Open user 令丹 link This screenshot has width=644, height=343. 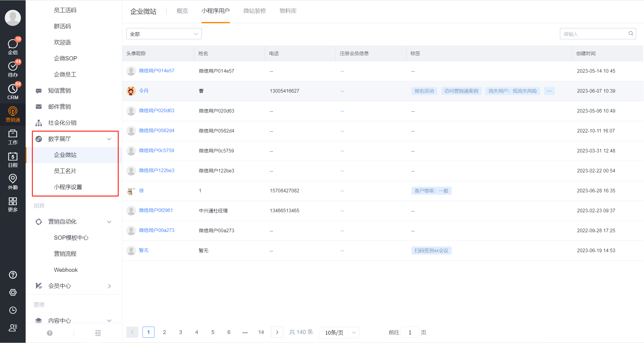(x=144, y=91)
